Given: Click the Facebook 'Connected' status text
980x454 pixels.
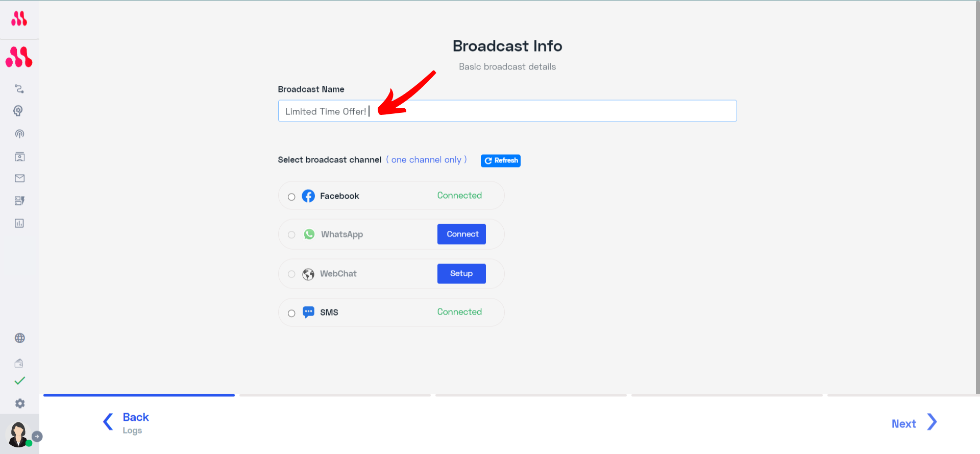Looking at the screenshot, I should 459,196.
